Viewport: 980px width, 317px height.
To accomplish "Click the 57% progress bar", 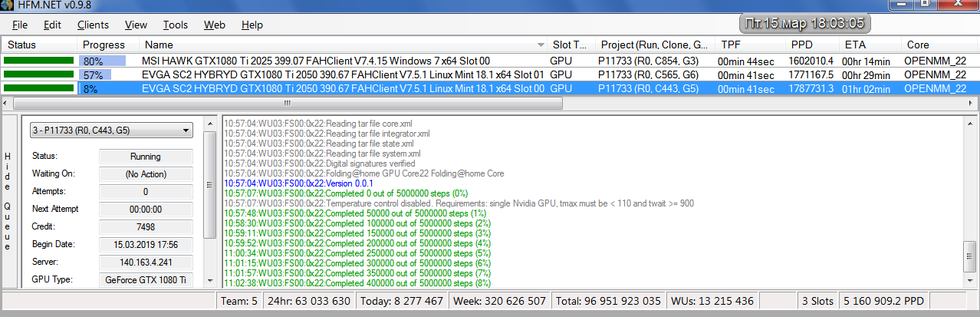I will [96, 74].
